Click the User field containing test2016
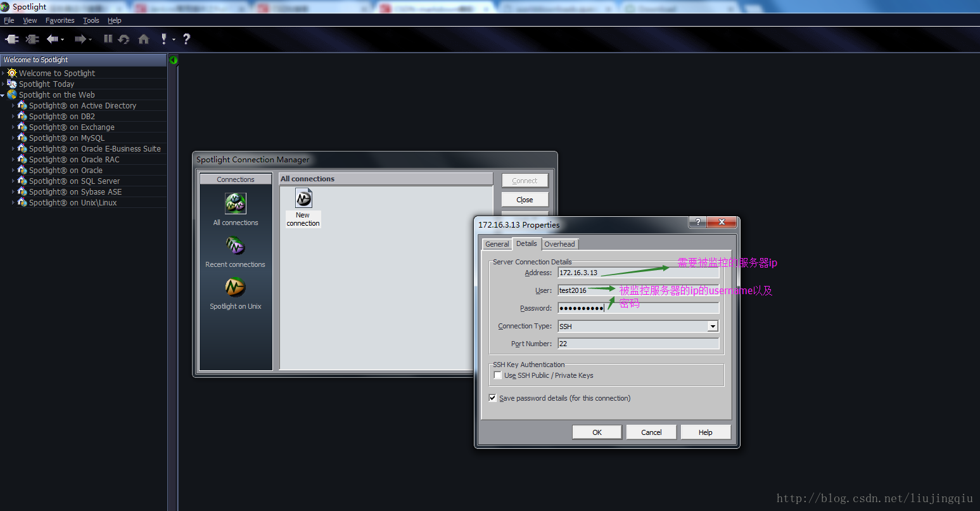This screenshot has width=980, height=511. 639,290
